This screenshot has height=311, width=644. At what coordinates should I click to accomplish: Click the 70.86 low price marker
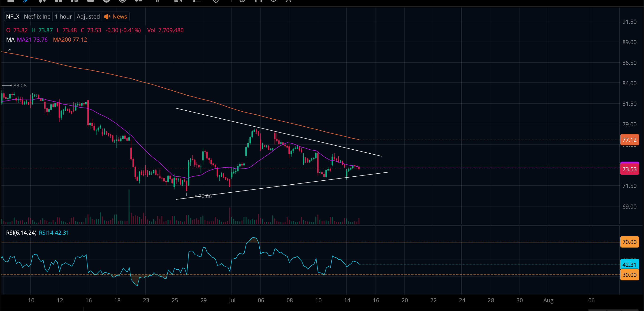coord(205,196)
